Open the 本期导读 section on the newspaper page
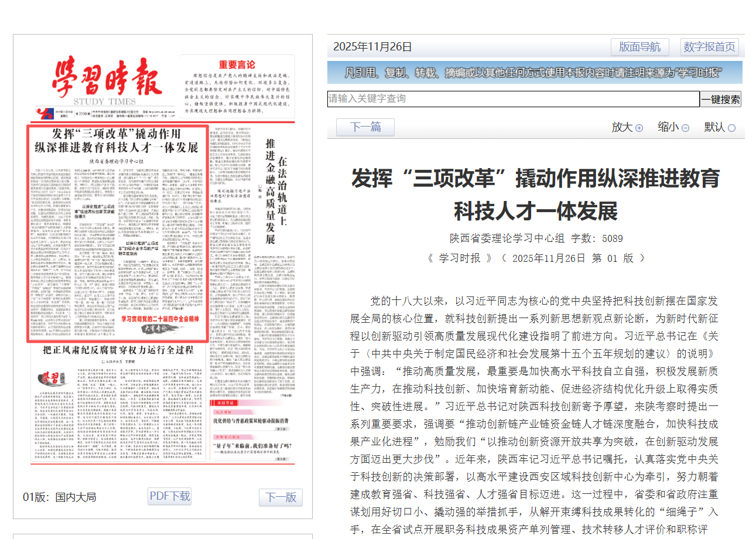756x539 pixels. [x=226, y=404]
